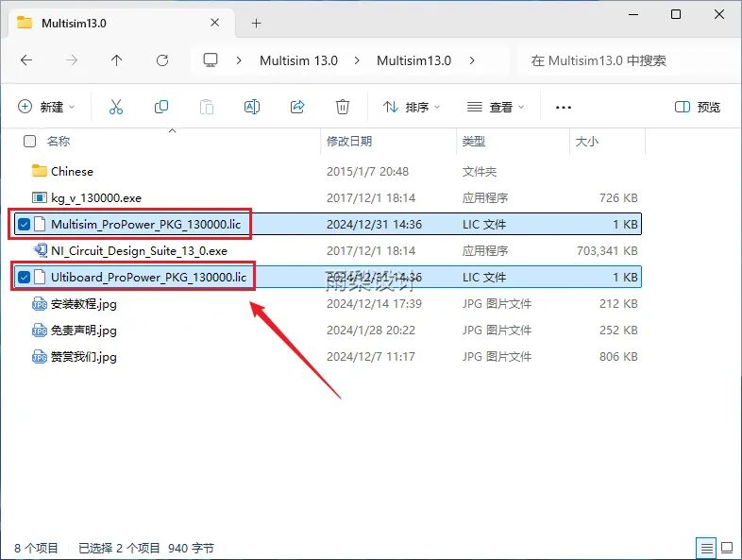The height and width of the screenshot is (560, 742).
Task: Click date 2015/1/7 20:48
Action: click(x=367, y=171)
